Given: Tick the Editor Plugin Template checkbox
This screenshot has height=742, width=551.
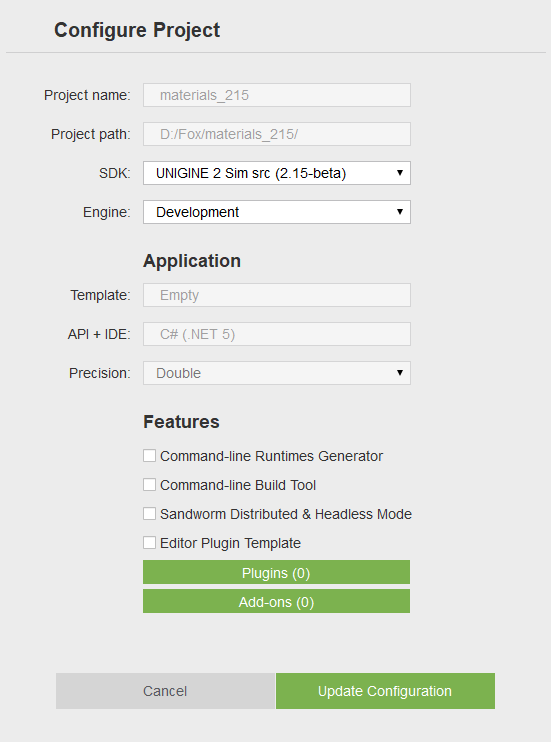Looking at the screenshot, I should coord(150,542).
